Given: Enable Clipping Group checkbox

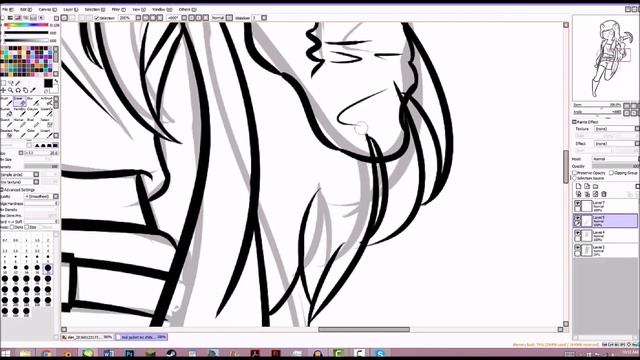Looking at the screenshot, I should click(x=611, y=173).
